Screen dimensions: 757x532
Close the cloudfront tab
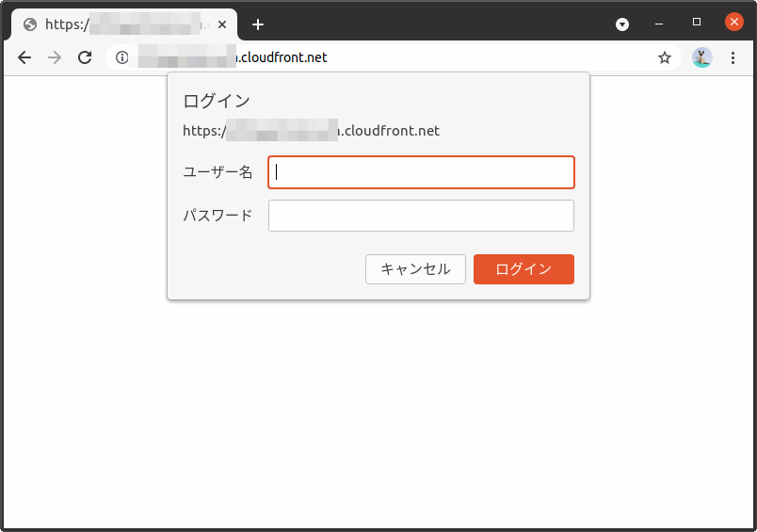coord(222,24)
